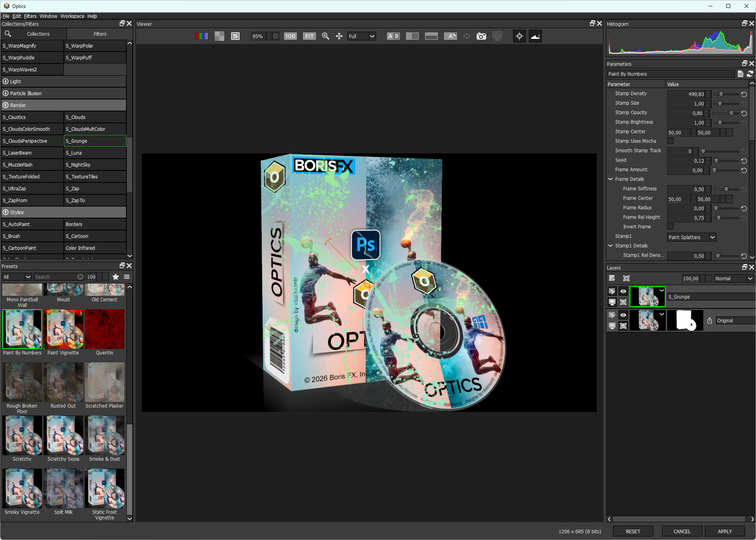756x540 pixels.
Task: Click the refresh arrows icon in Parameters header
Action: tap(750, 74)
